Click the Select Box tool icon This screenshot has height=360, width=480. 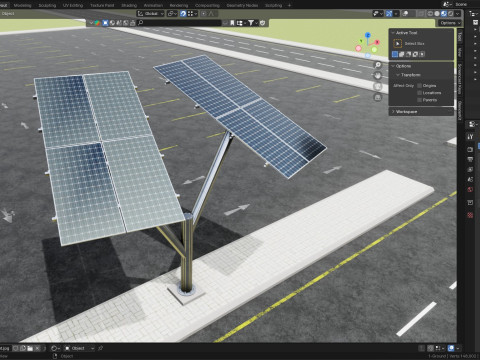point(397,43)
